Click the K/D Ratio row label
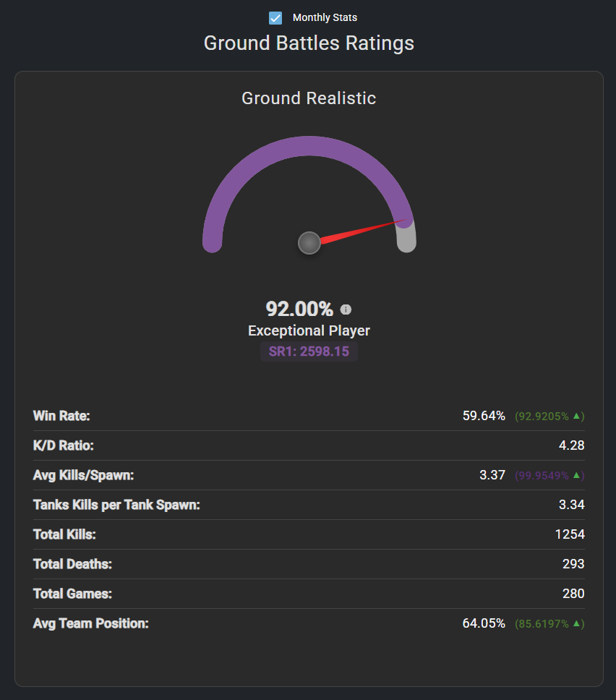 (64, 445)
